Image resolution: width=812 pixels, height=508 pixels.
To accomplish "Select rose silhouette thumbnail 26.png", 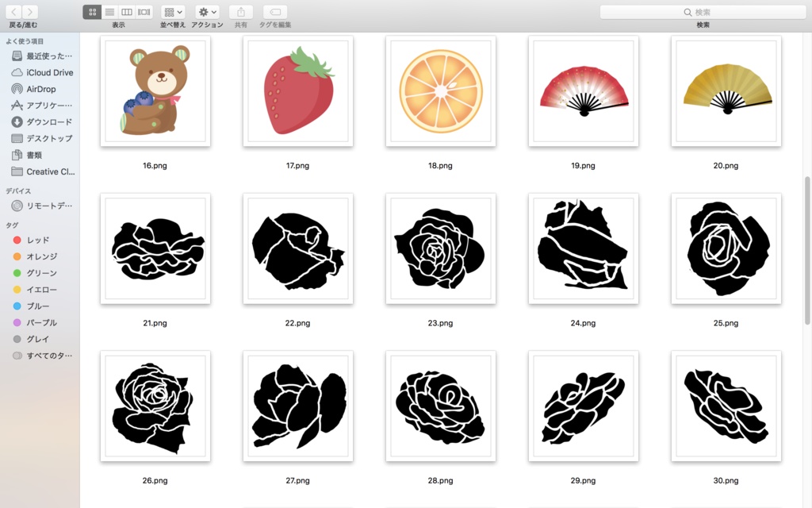I will pyautogui.click(x=155, y=406).
